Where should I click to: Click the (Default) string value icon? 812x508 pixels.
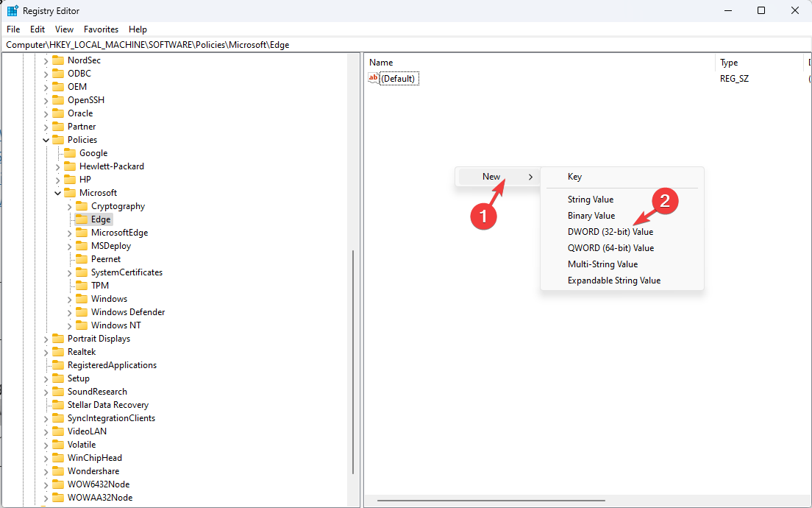tap(374, 78)
